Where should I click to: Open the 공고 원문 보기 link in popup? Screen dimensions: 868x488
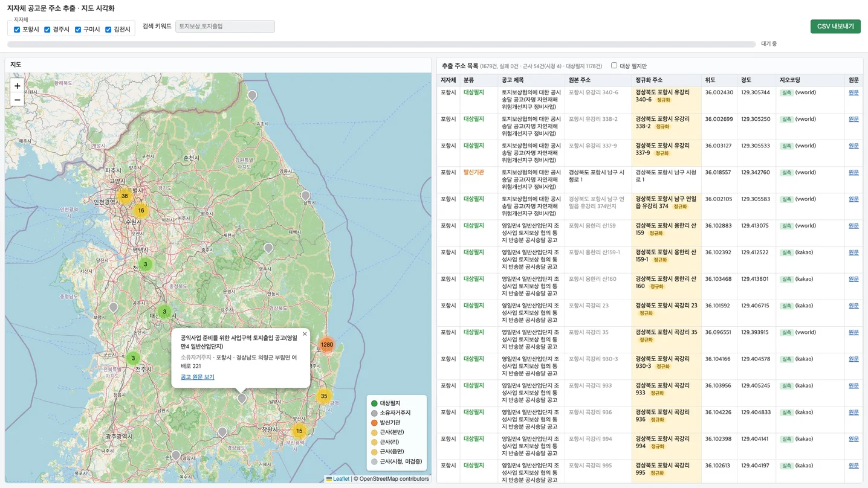click(198, 377)
